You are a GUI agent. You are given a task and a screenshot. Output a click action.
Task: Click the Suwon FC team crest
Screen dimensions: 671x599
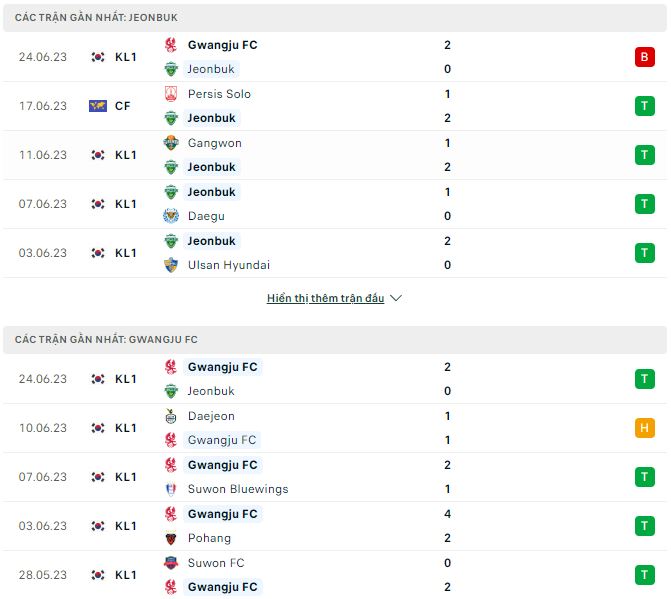point(170,563)
